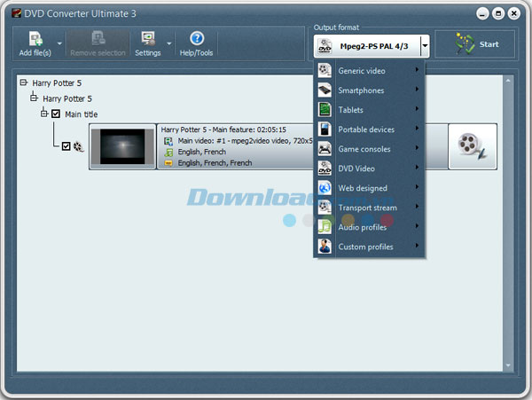
Task: Click the Add file(s) icon
Action: (35, 39)
